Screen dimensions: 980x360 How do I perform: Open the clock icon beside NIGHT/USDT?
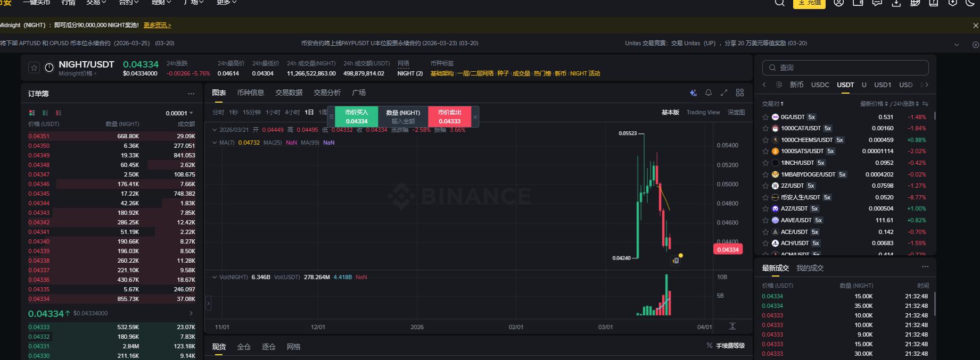(x=49, y=68)
